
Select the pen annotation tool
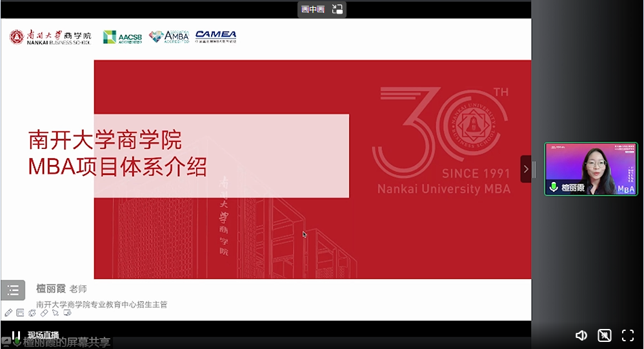(8, 313)
